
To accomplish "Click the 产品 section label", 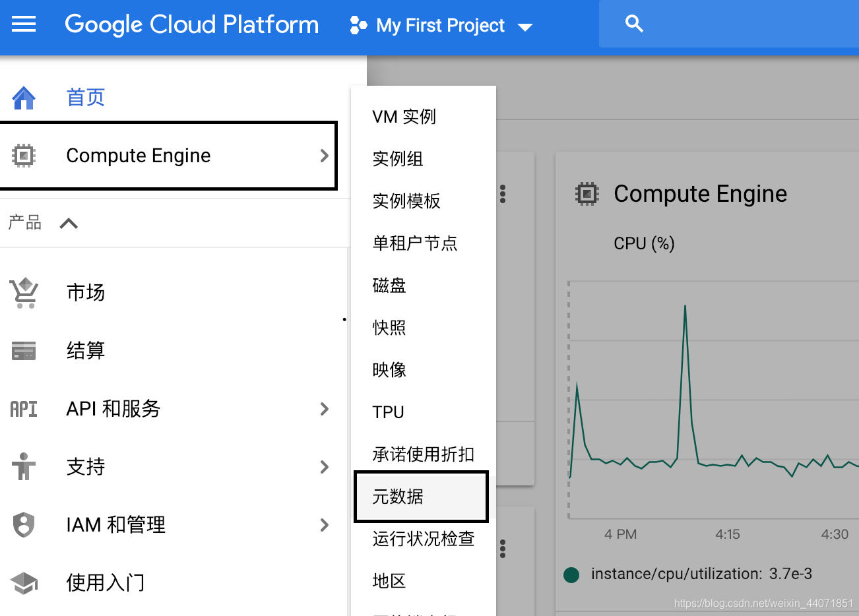I will pos(25,223).
